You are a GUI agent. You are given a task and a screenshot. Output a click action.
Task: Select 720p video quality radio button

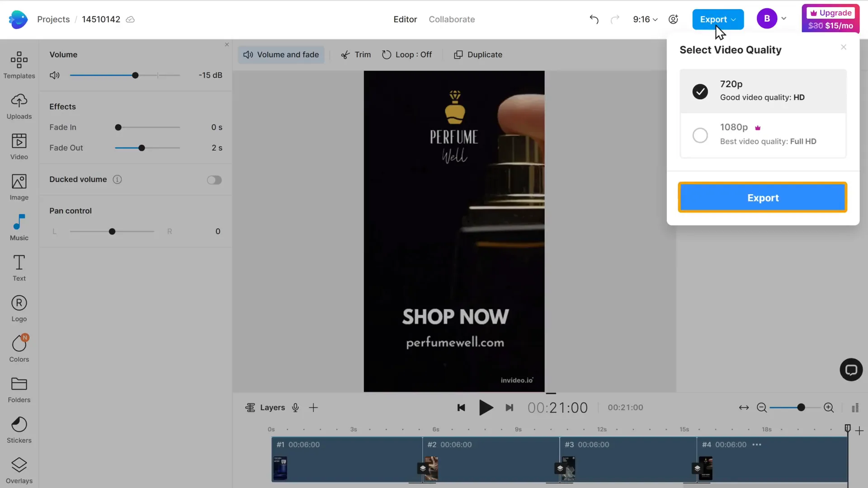(701, 91)
